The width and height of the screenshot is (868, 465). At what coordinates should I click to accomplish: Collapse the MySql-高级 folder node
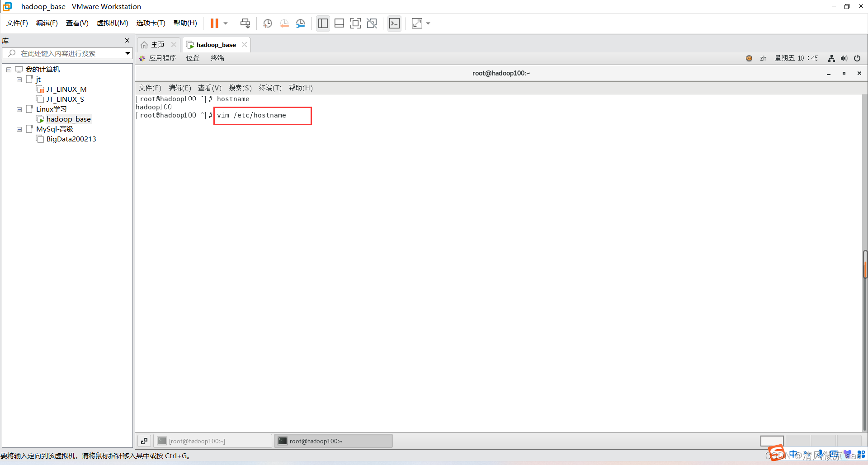(19, 129)
